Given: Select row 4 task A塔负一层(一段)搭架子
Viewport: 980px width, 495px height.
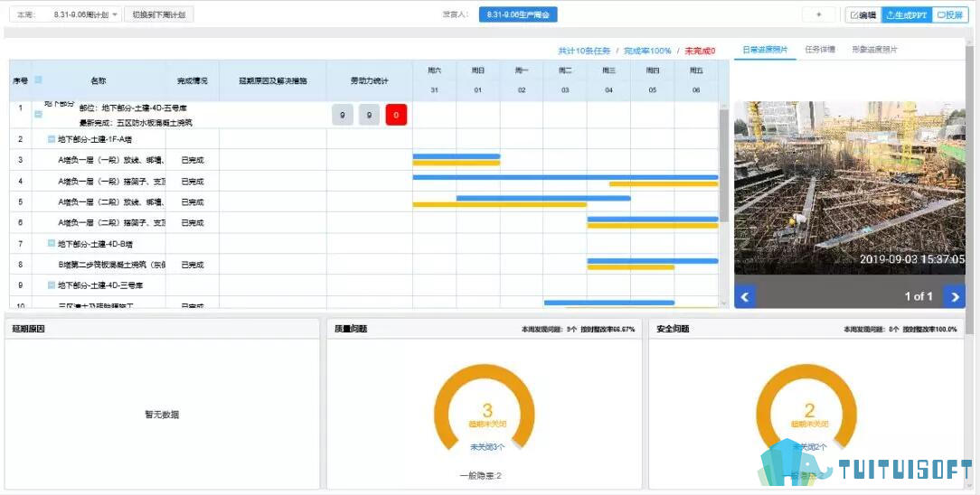Looking at the screenshot, I should [112, 182].
